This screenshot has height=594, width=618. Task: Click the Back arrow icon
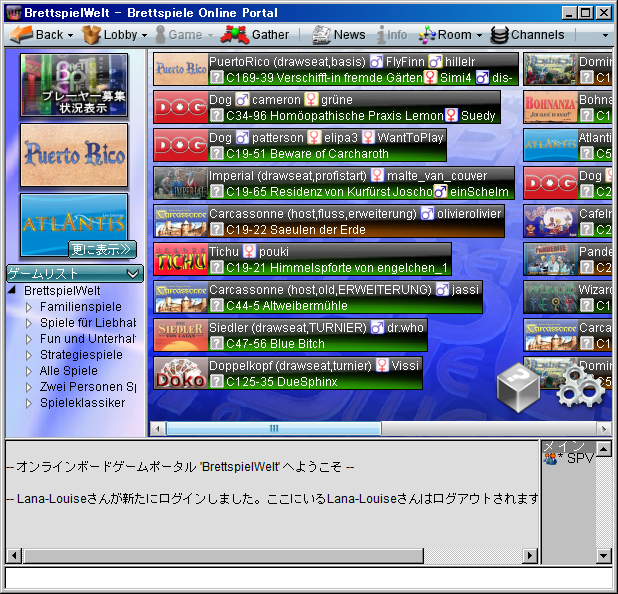tap(20, 35)
